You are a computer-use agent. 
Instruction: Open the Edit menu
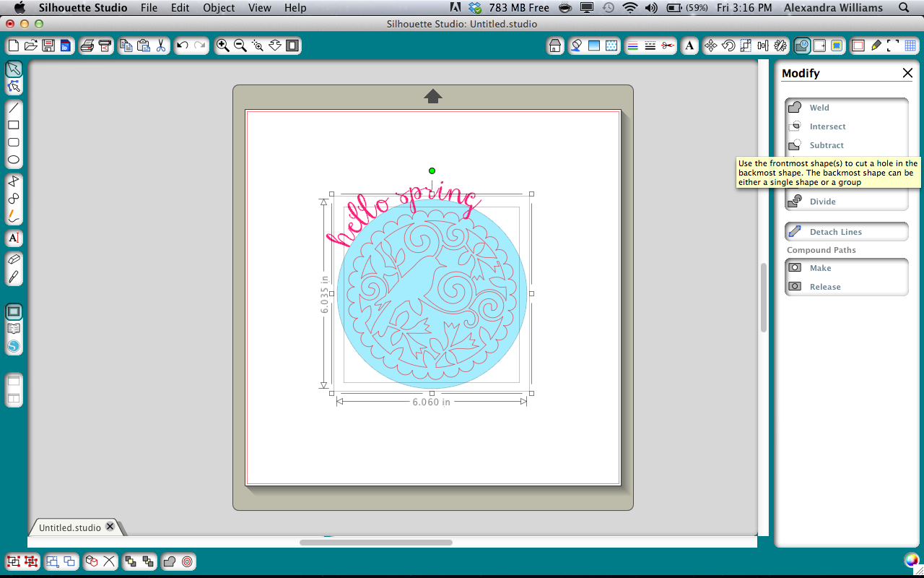click(180, 8)
